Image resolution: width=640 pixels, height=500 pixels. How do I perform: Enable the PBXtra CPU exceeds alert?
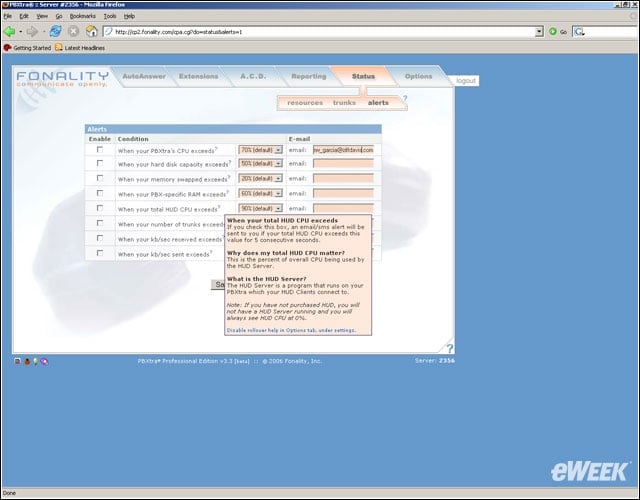100,150
